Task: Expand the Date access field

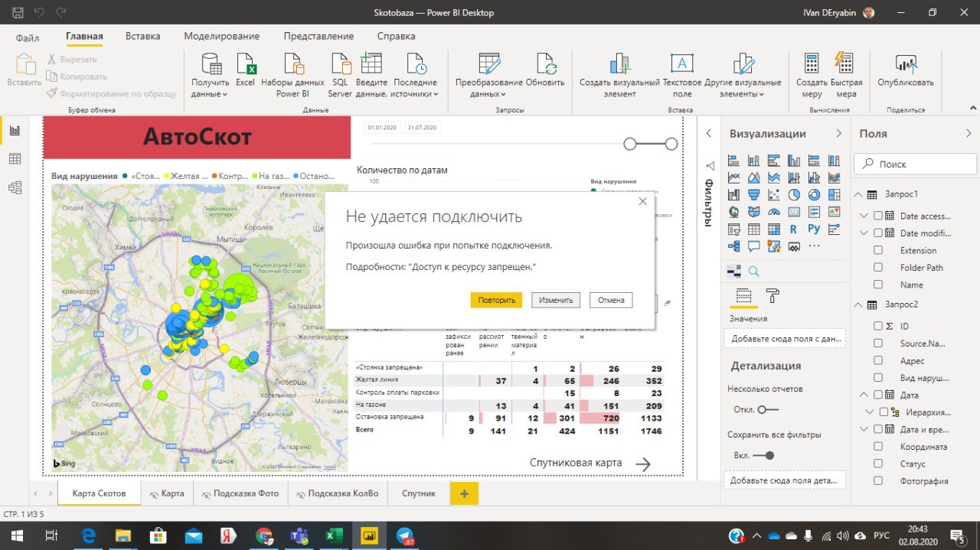Action: pos(865,216)
